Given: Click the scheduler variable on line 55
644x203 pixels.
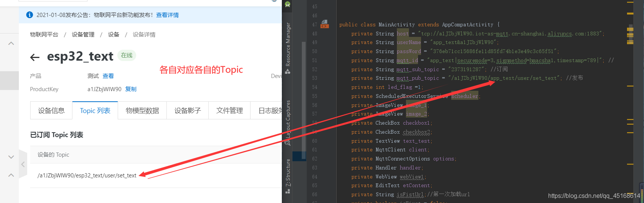Looking at the screenshot, I should point(464,96).
